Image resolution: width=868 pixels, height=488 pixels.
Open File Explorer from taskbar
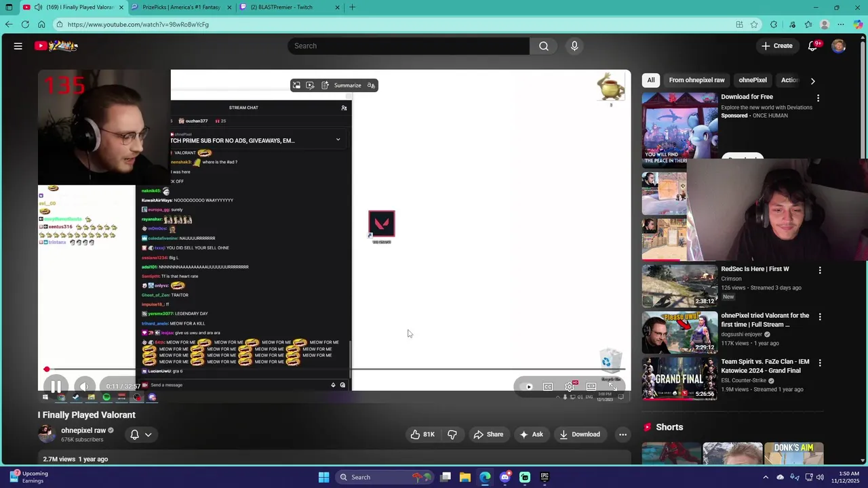[465, 477]
